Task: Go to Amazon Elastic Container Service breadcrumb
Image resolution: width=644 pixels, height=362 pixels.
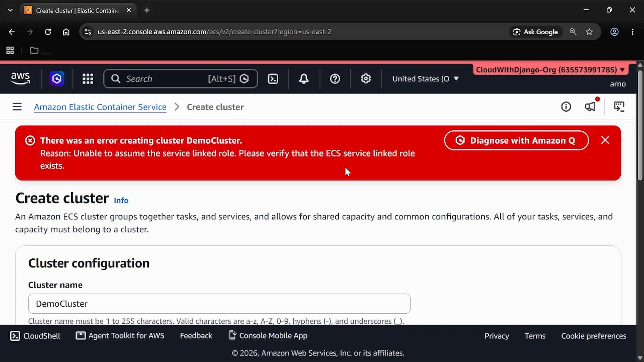Action: [100, 107]
